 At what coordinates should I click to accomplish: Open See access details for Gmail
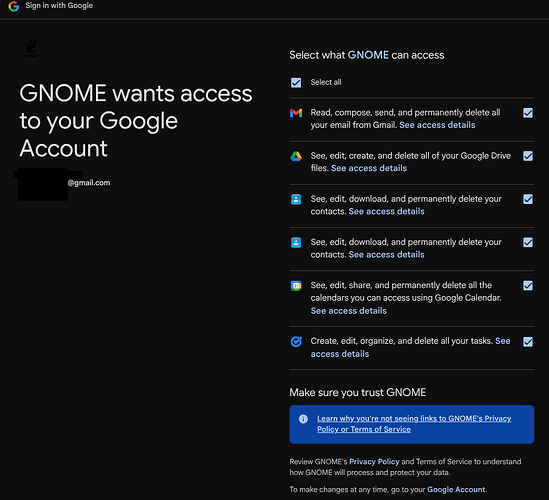[437, 125]
